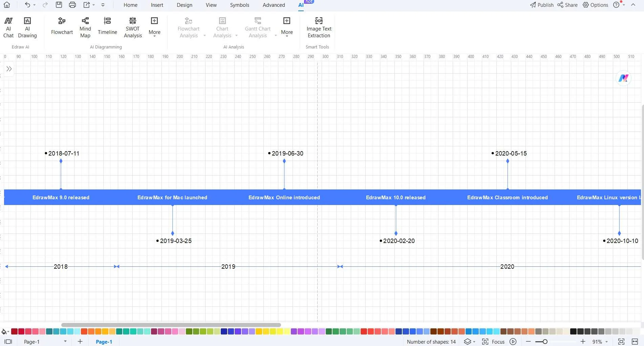This screenshot has height=346, width=644.
Task: Redo the last action
Action: coord(45,5)
